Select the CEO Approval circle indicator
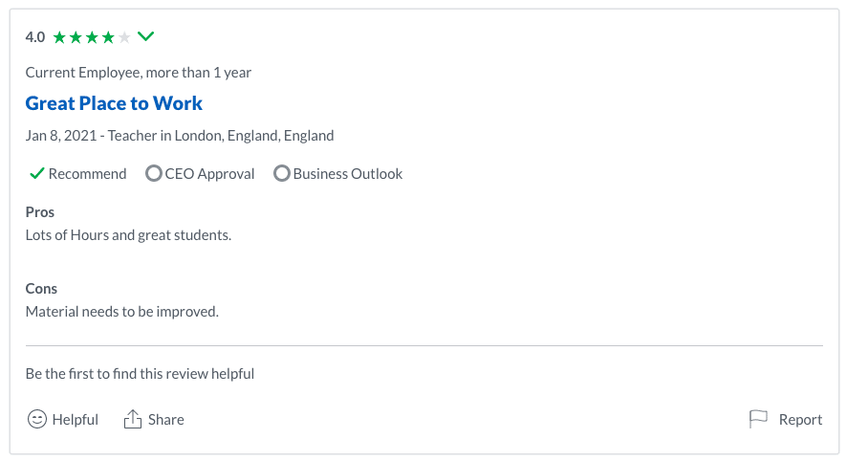868x461 pixels. coord(154,174)
